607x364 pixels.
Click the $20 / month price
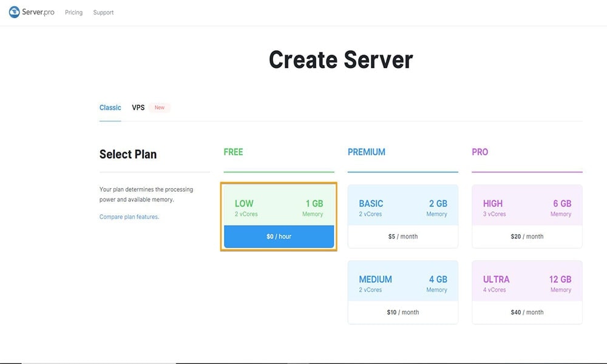pyautogui.click(x=527, y=237)
